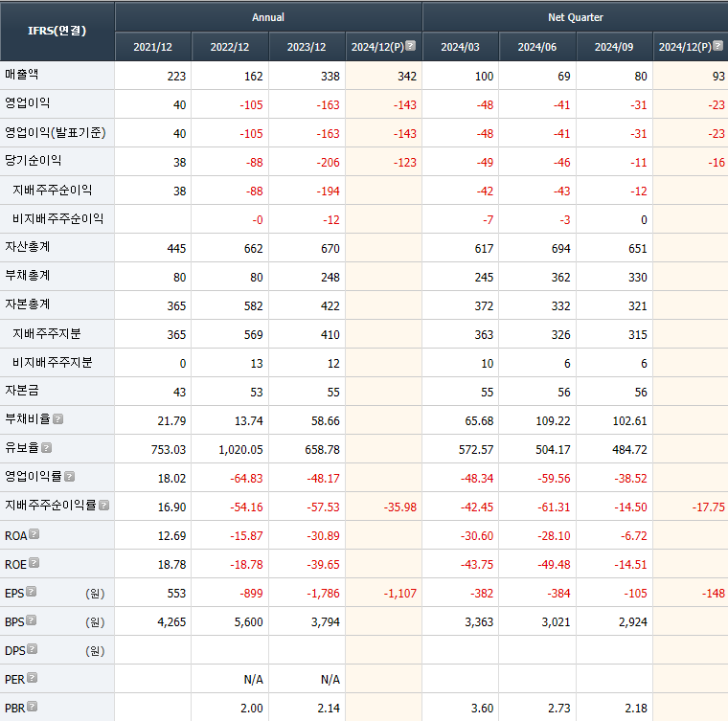
Task: Click BPS value 5,600 for 2022/12
Action: 248,622
